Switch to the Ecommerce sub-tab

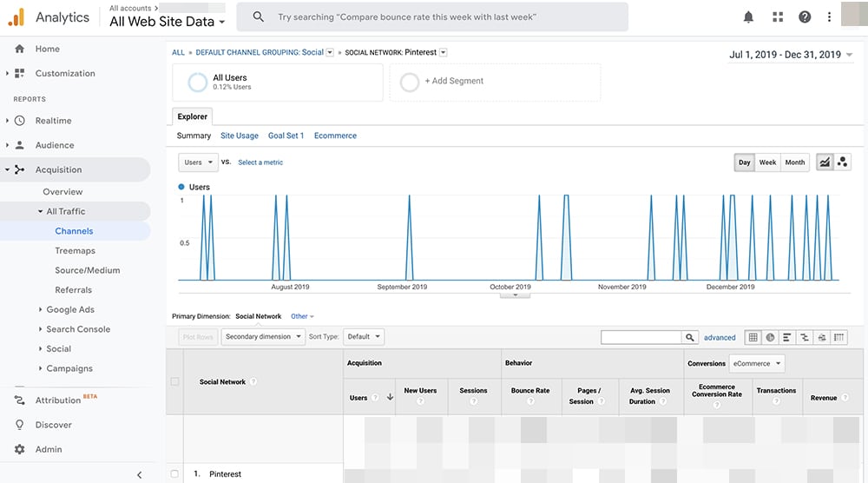335,136
